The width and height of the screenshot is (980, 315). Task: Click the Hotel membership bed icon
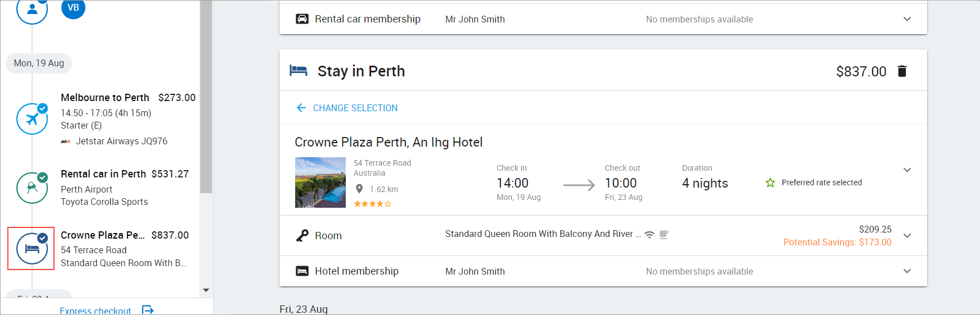point(302,271)
